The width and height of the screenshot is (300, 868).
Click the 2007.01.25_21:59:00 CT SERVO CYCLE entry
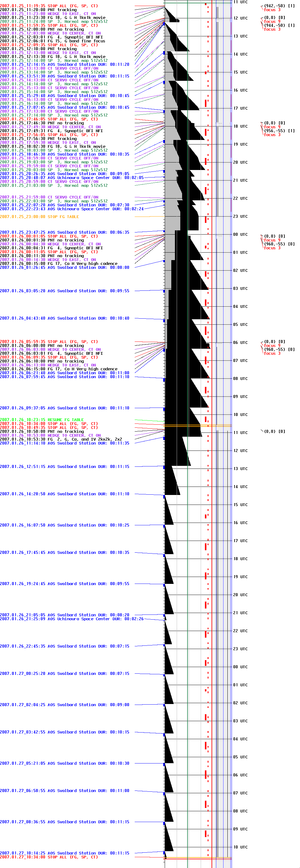tap(49, 197)
